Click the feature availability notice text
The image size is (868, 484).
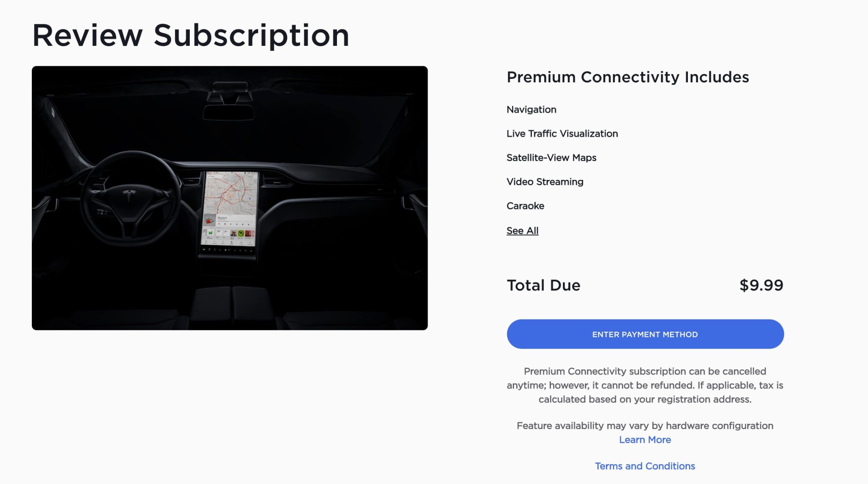click(645, 425)
